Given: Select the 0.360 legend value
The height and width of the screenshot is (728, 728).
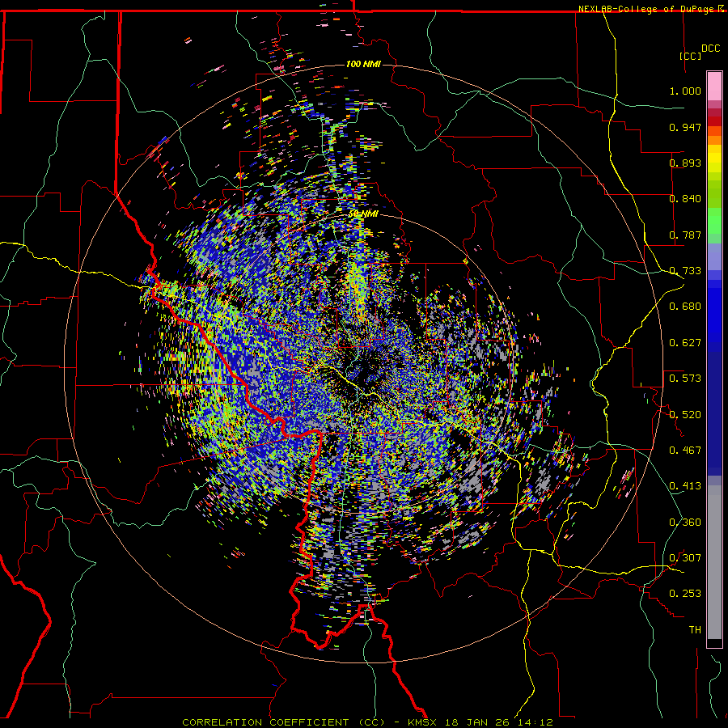Looking at the screenshot, I should tap(685, 523).
